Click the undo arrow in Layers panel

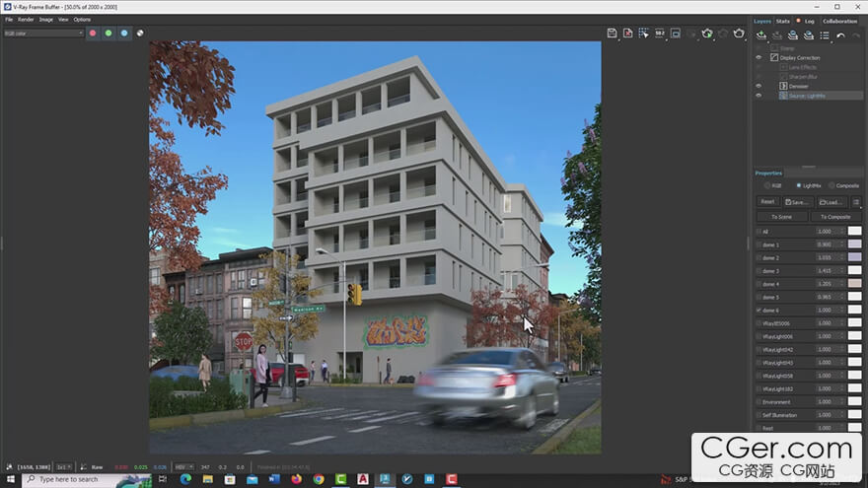point(840,35)
